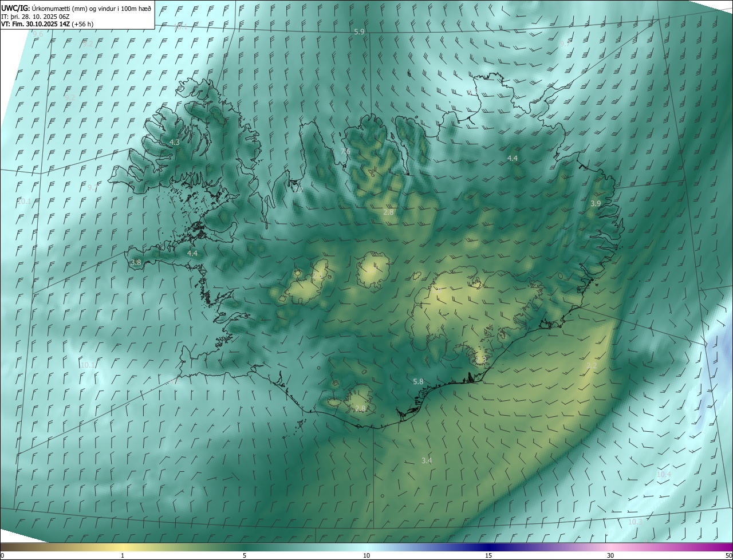733x560 pixels.
Task: Click the 3.9 value in the Eastfjords
Action: tap(596, 203)
